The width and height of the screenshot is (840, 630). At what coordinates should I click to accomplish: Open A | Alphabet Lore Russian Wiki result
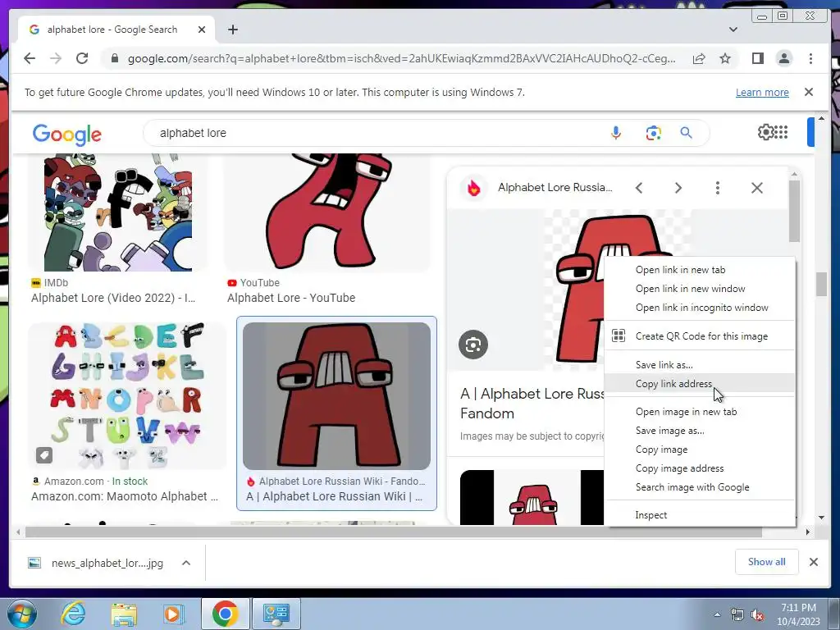335,496
